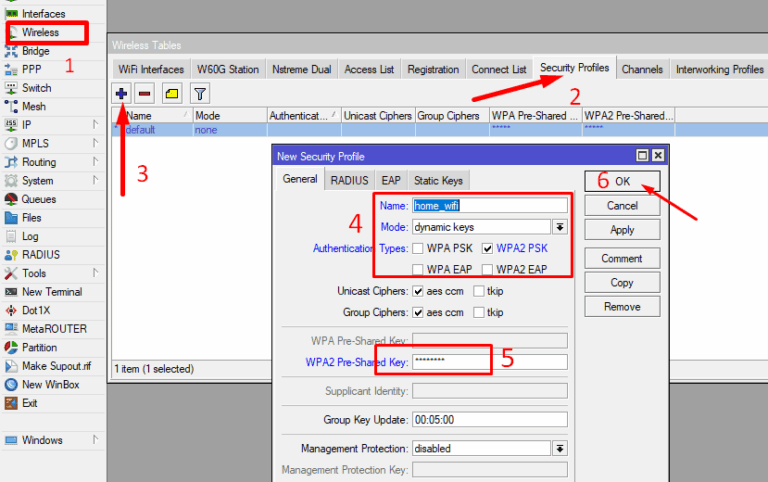This screenshot has height=482, width=768.
Task: Open the Log menu icon
Action: point(11,236)
